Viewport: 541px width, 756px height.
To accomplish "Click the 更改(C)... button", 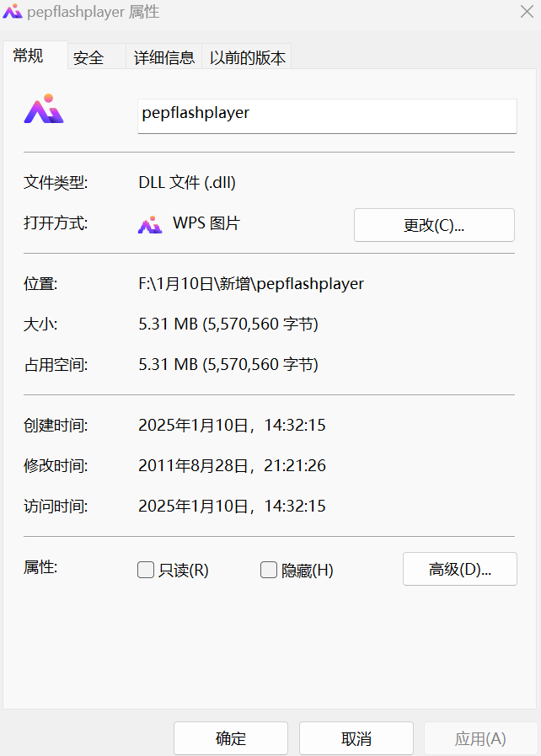I will coord(434,225).
